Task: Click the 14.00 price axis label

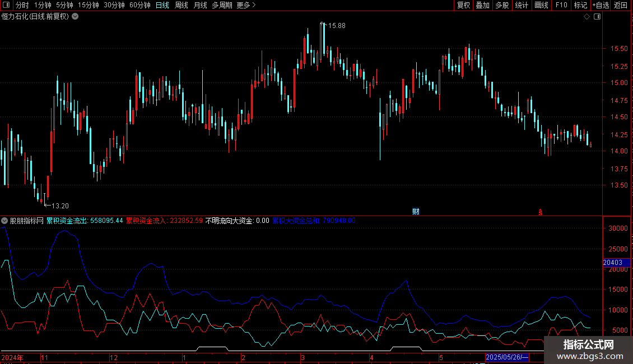Action: pos(619,151)
